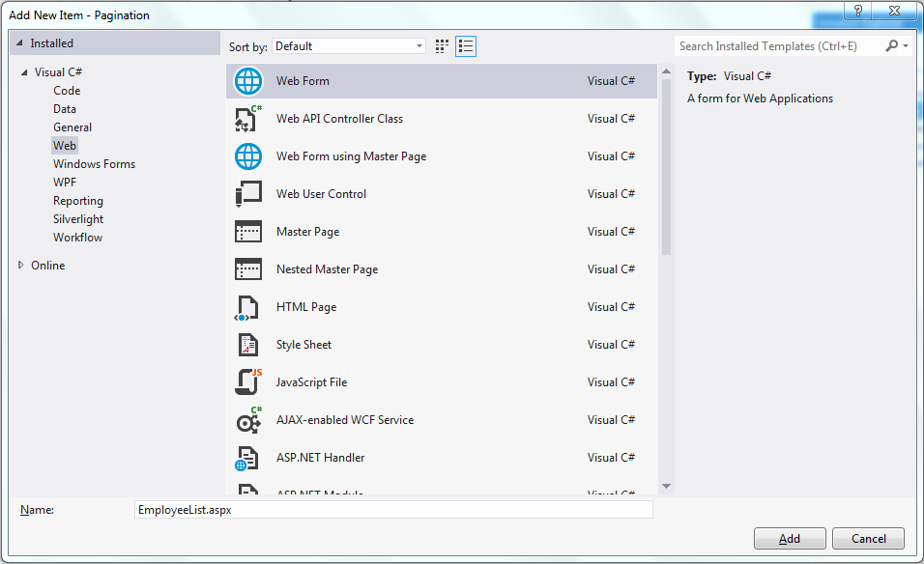Click the Search Installed Templates box
This screenshot has width=924, height=564.
tap(779, 46)
